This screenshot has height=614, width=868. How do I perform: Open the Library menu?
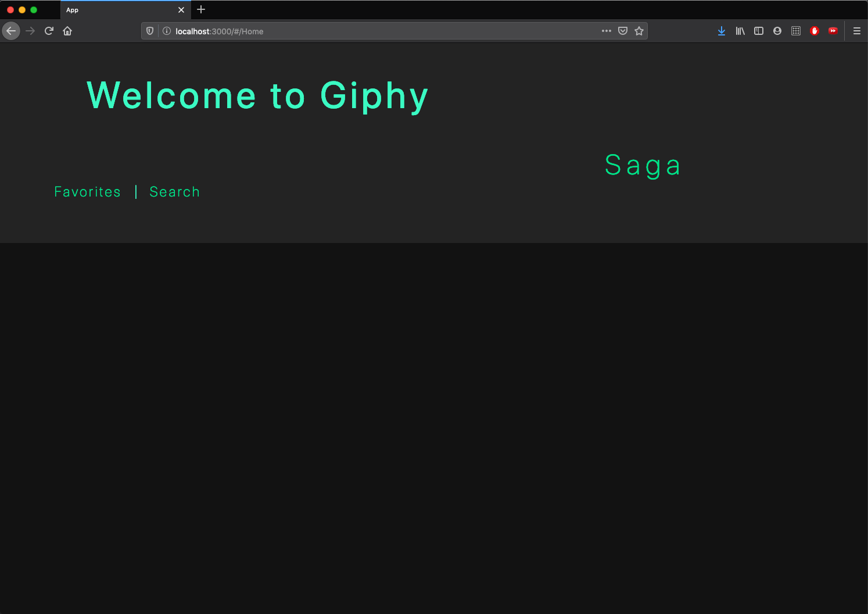740,31
